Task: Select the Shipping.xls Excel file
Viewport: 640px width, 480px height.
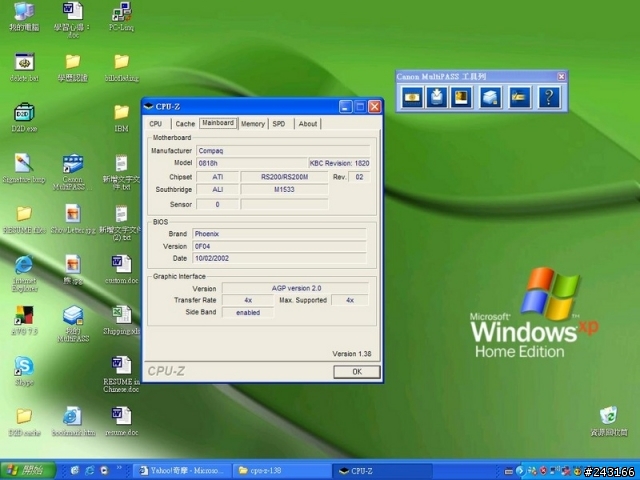Action: pyautogui.click(x=122, y=321)
